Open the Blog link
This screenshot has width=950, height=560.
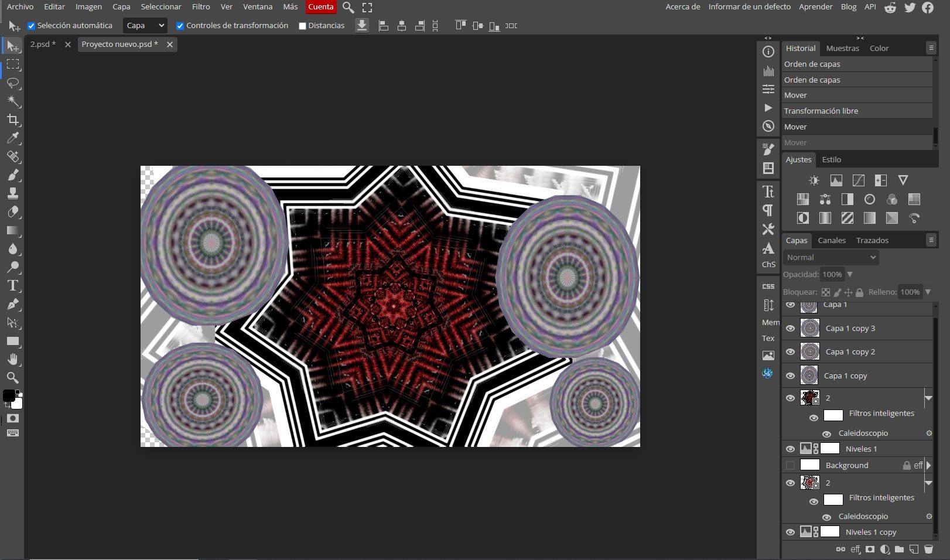click(849, 7)
